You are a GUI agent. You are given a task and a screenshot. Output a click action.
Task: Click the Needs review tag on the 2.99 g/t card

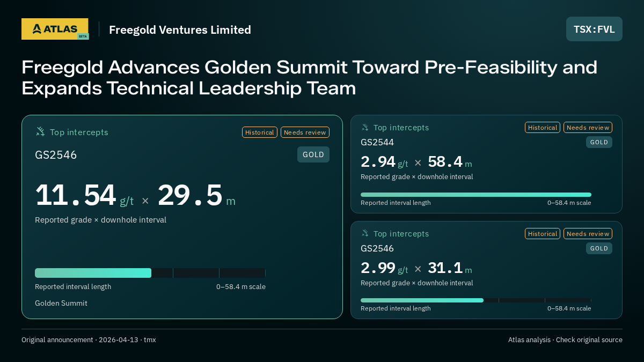(x=588, y=233)
